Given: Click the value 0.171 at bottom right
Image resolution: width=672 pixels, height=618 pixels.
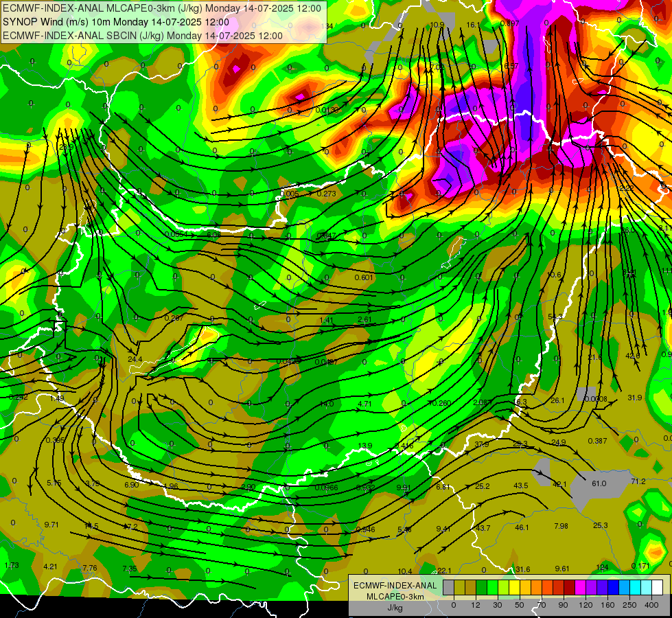Looking at the screenshot, I should (640, 566).
